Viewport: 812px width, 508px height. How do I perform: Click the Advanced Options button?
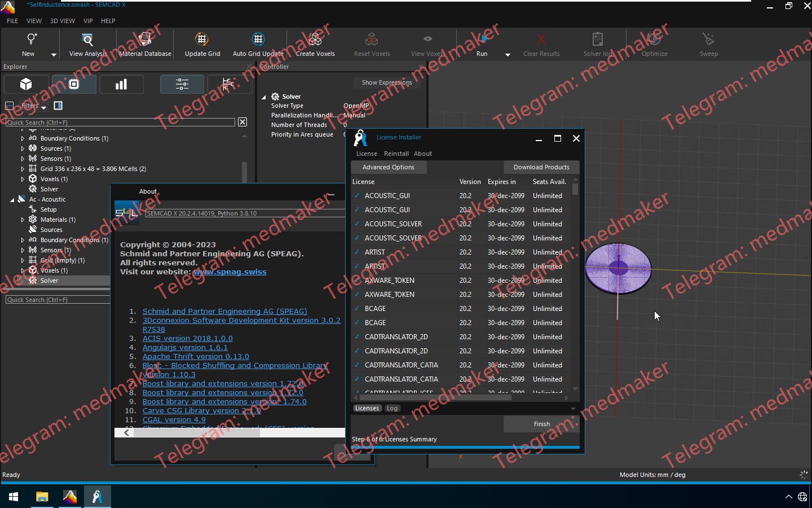(389, 167)
